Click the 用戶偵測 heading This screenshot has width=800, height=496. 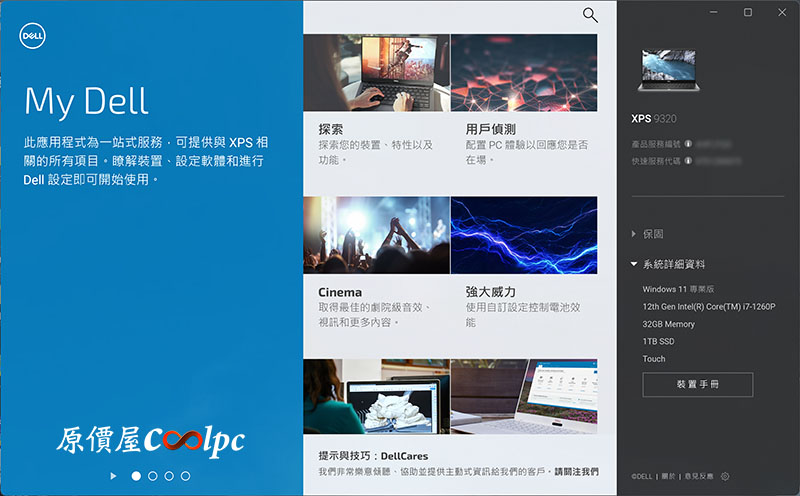pyautogui.click(x=490, y=129)
